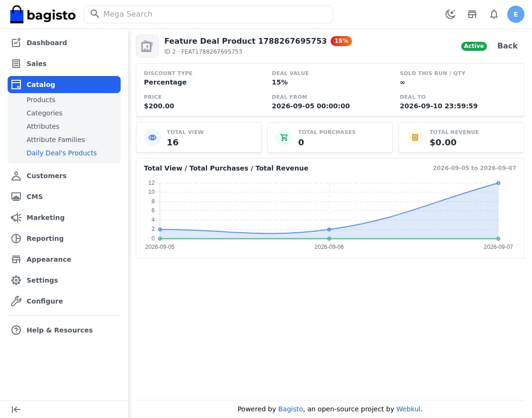Open the user avatar E menu
The image size is (532, 418).
tap(515, 14)
